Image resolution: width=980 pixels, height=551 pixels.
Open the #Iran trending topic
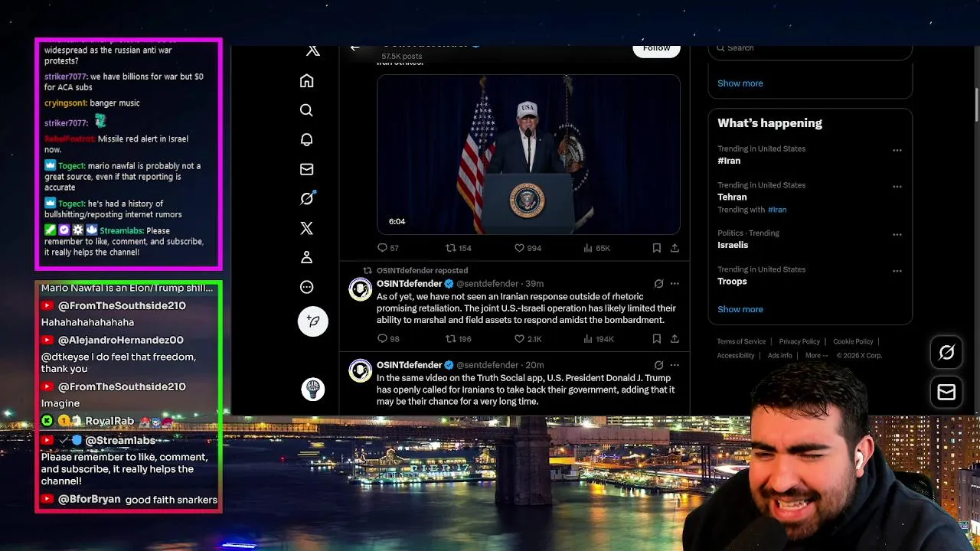click(x=810, y=155)
